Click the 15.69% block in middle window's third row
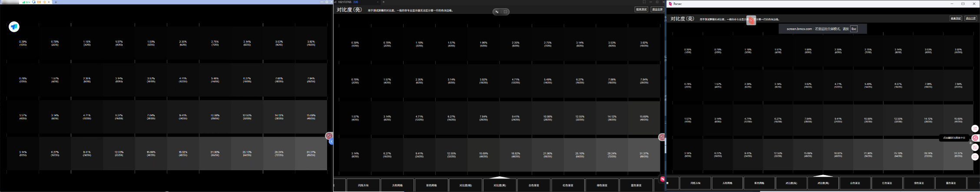The height and width of the screenshot is (192, 980). (x=644, y=118)
